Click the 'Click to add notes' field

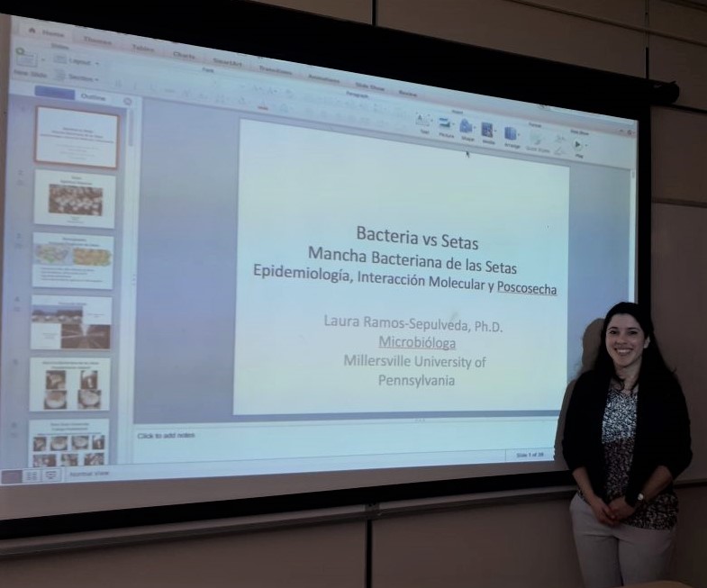click(x=167, y=436)
